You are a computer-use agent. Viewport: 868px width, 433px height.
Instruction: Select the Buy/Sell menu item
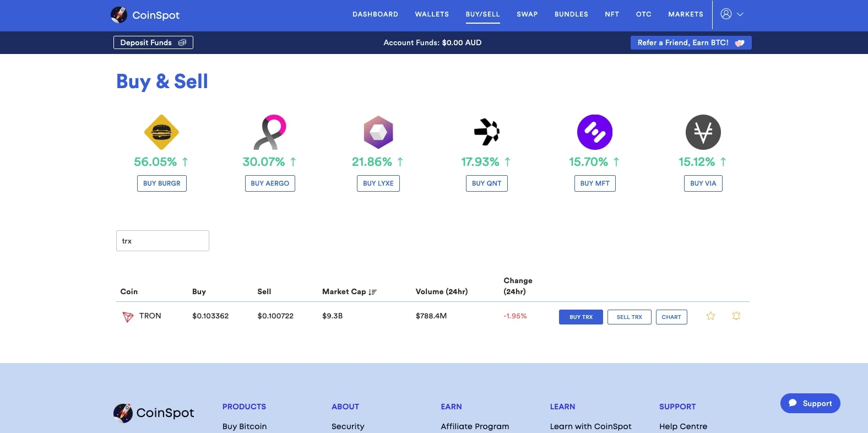click(x=482, y=14)
